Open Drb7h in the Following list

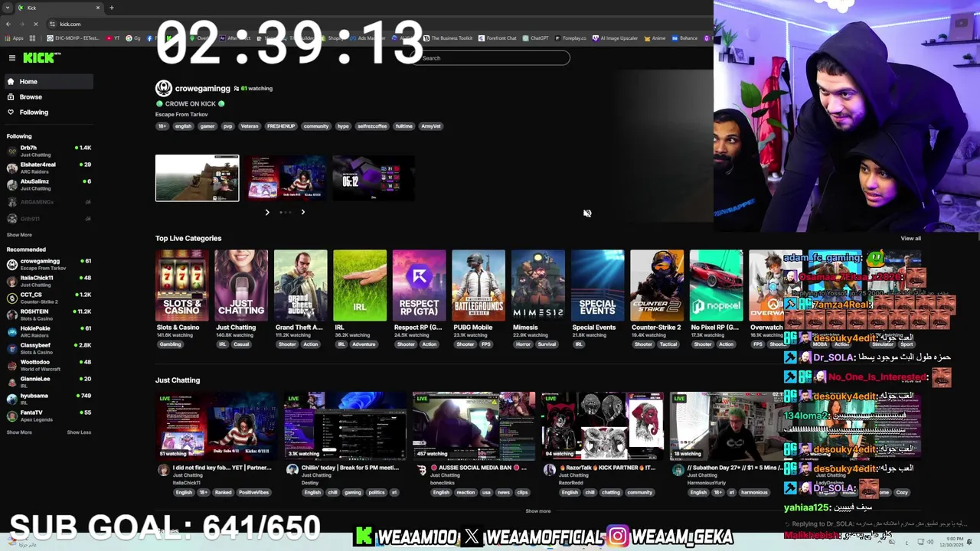[x=48, y=151]
